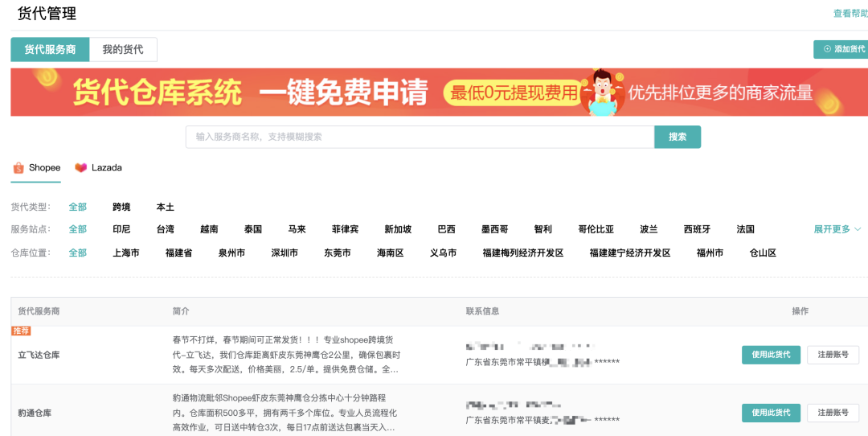Screen dimensions: 868x436
Task: Filter 服务站点 by 法国
Action: tap(746, 229)
